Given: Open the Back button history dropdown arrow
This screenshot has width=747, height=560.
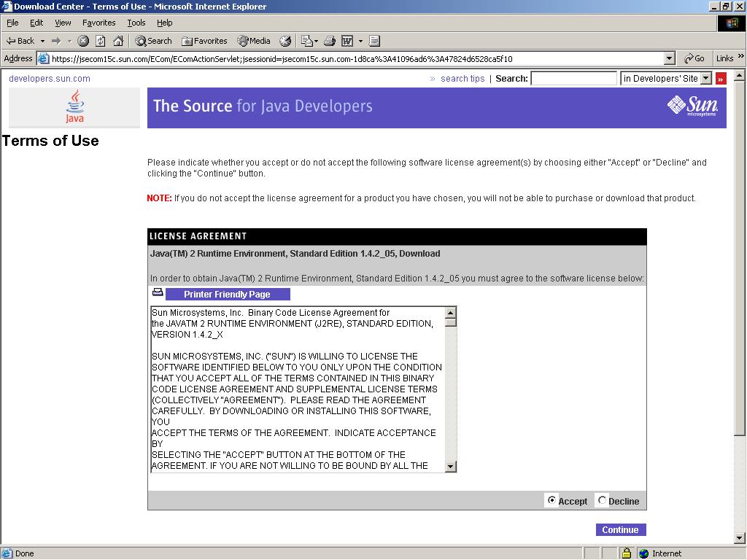Looking at the screenshot, I should point(42,41).
